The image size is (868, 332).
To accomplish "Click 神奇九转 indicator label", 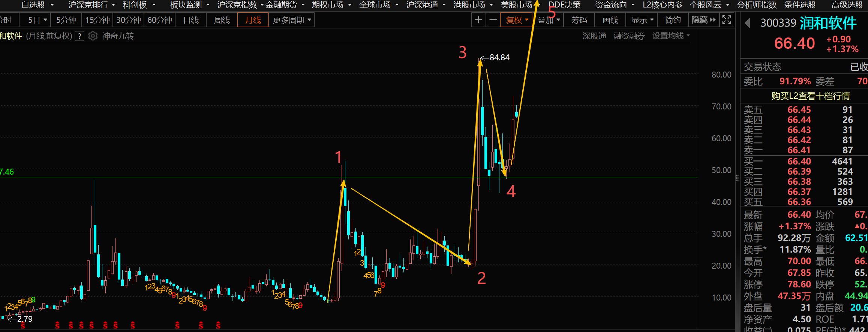I will 118,36.
